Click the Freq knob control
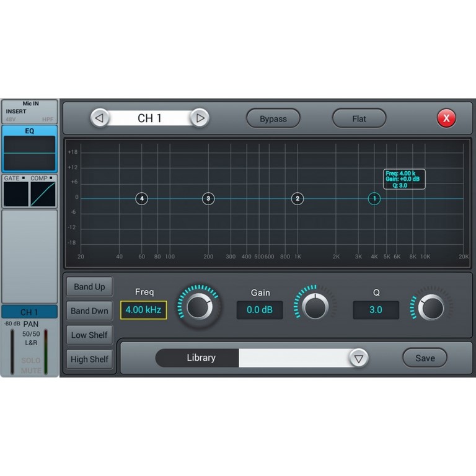This screenshot has height=476, width=476. pyautogui.click(x=199, y=306)
